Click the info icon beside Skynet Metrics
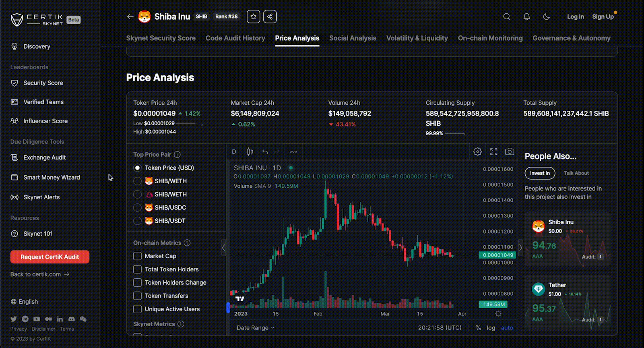Image resolution: width=644 pixels, height=348 pixels. pyautogui.click(x=181, y=324)
